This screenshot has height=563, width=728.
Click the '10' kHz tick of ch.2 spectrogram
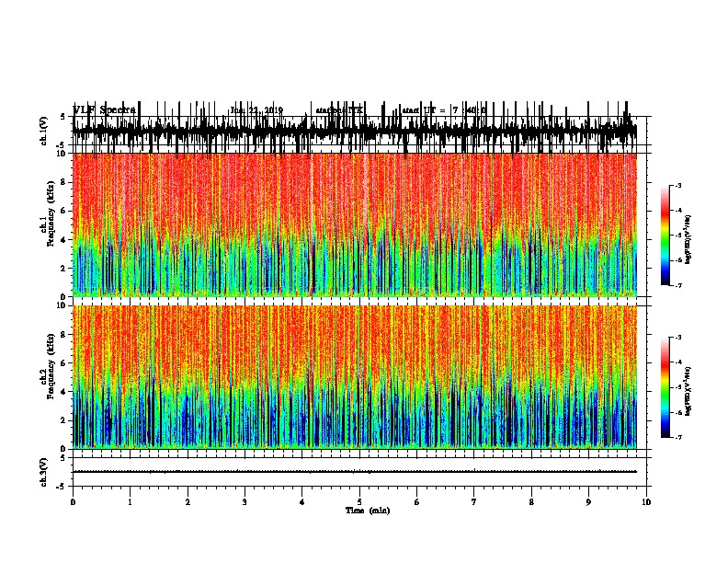(x=63, y=305)
